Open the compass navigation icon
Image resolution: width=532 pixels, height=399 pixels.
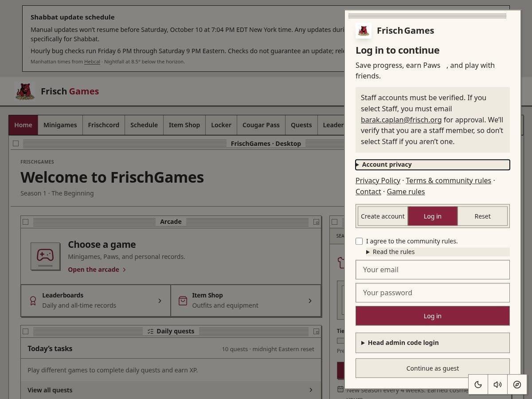pyautogui.click(x=517, y=384)
